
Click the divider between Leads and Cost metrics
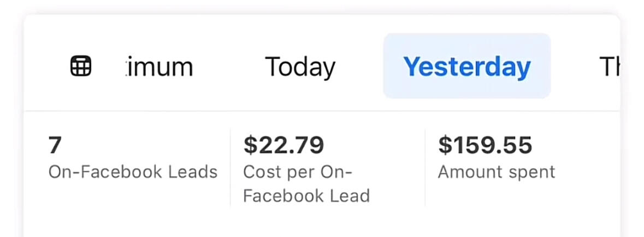coord(230,166)
